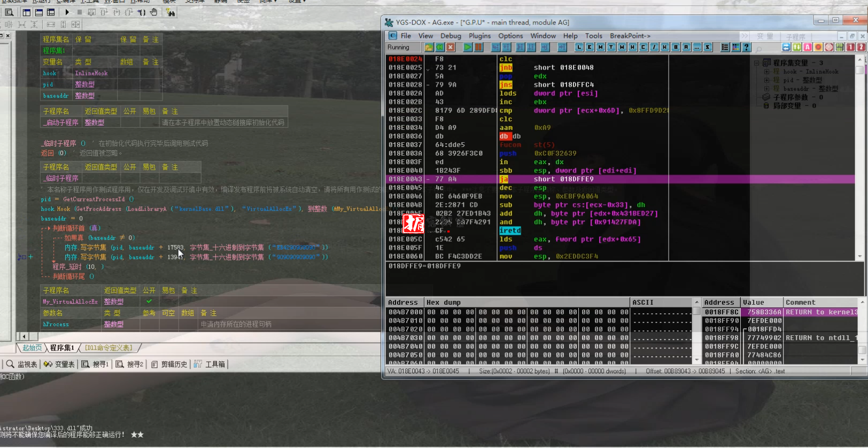The width and height of the screenshot is (868, 448).
Task: Expand the pid tree node in the variables panel
Action: tap(766, 80)
